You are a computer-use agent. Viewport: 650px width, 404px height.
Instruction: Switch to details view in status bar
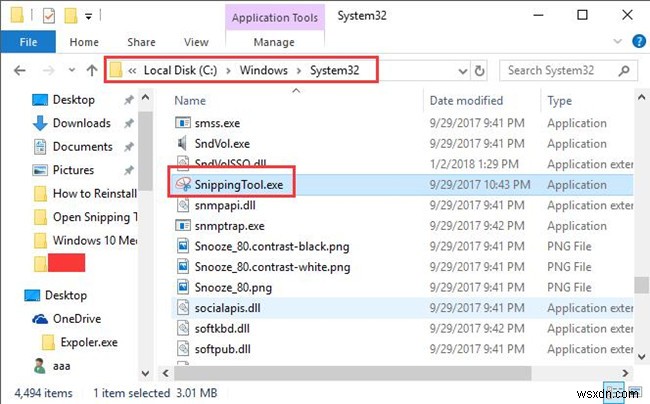(615, 391)
